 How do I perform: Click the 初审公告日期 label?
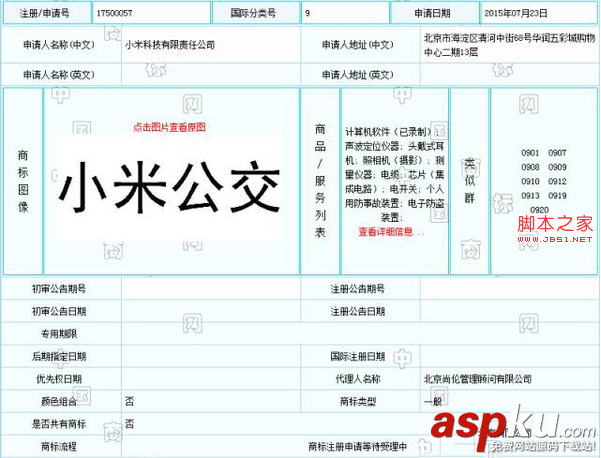click(59, 311)
